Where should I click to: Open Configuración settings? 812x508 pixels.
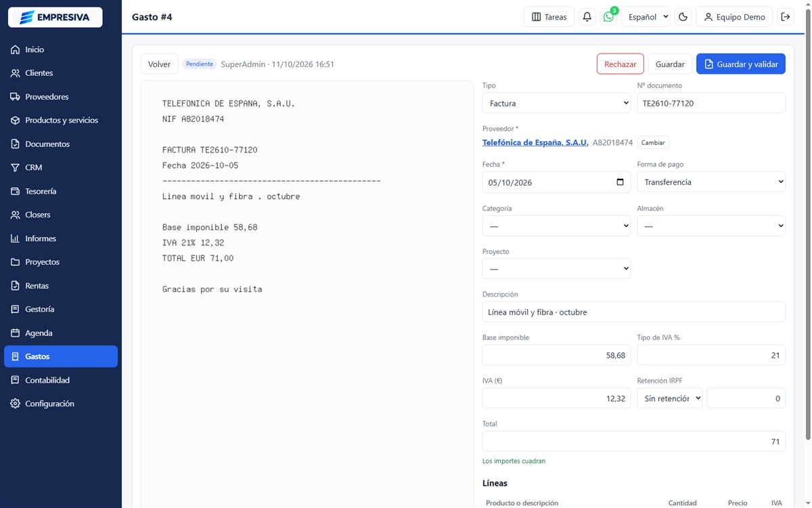61,404
